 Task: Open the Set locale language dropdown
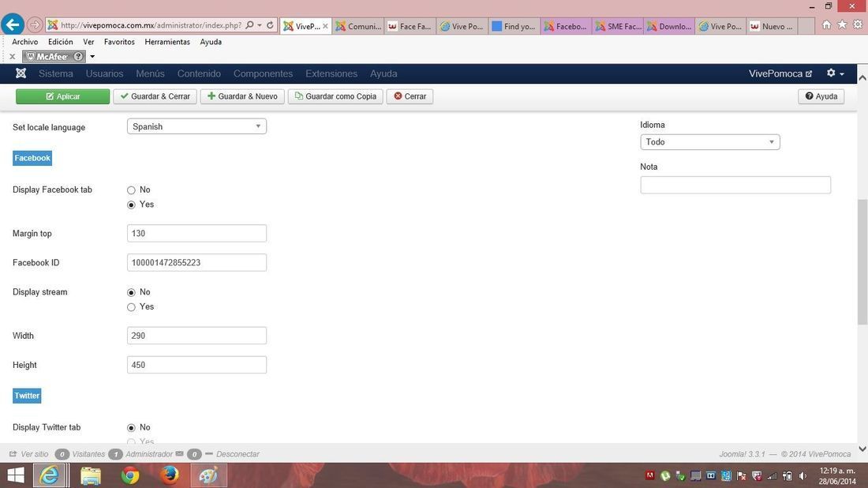196,126
